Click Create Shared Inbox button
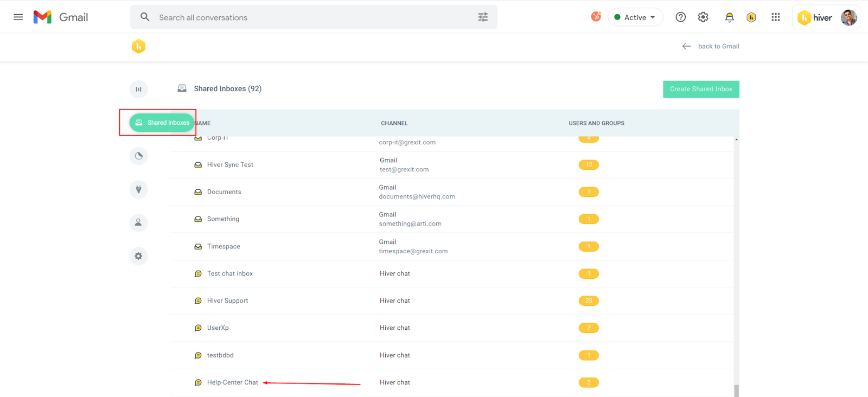Viewport: 868px width, 397px height. [701, 89]
